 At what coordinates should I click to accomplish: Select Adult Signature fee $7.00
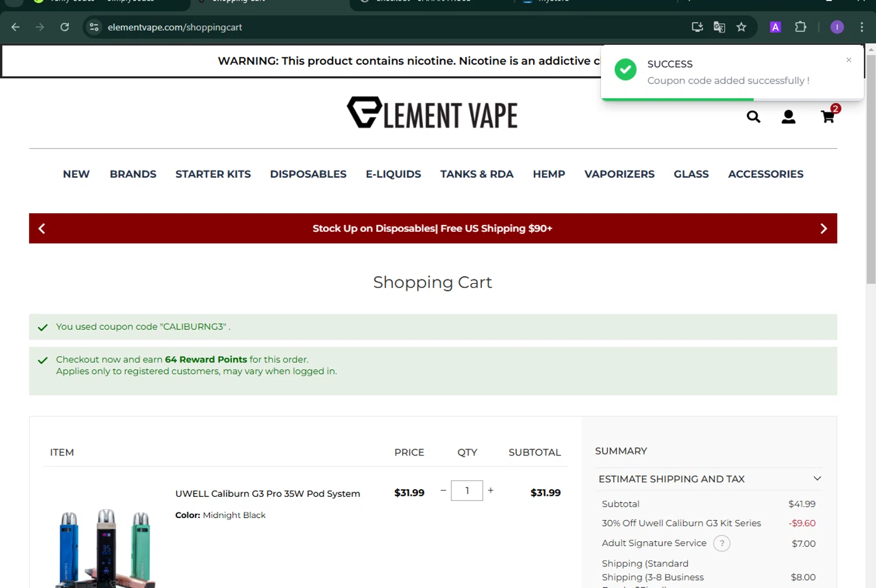point(804,544)
